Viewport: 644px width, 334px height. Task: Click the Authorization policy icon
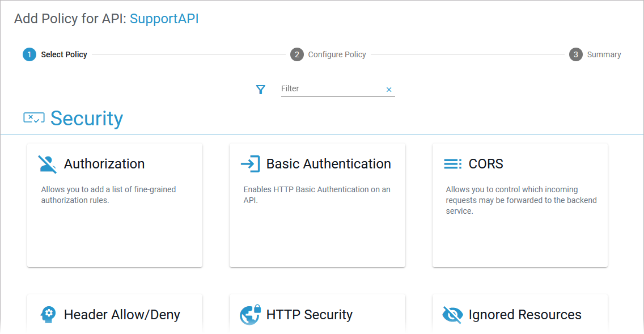coord(47,164)
